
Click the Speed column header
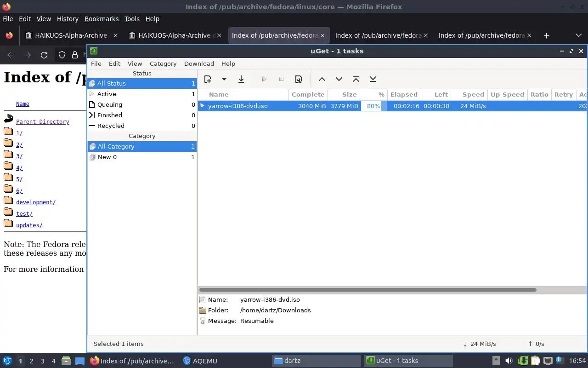pyautogui.click(x=469, y=94)
